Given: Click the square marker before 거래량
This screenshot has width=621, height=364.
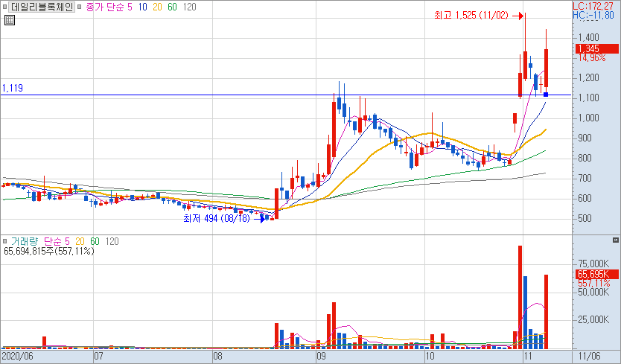Looking at the screenshot, I should pos(4,241).
